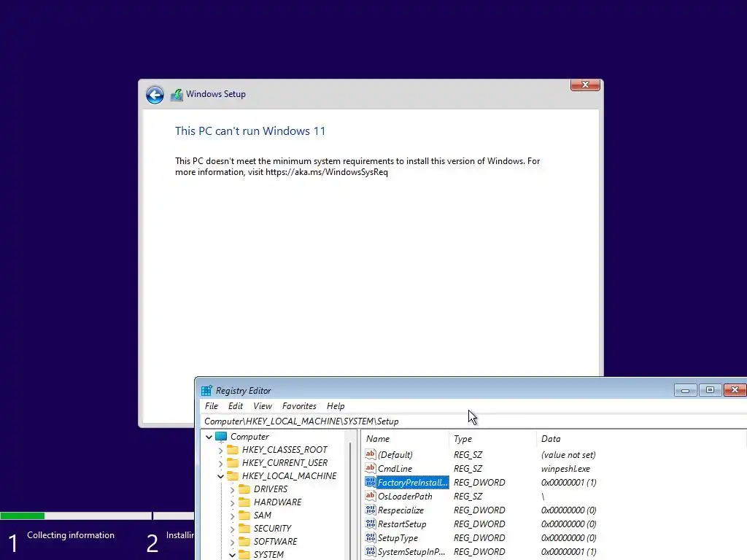Click the DWORD icon beside Respecialize
The width and height of the screenshot is (747, 560).
370,510
